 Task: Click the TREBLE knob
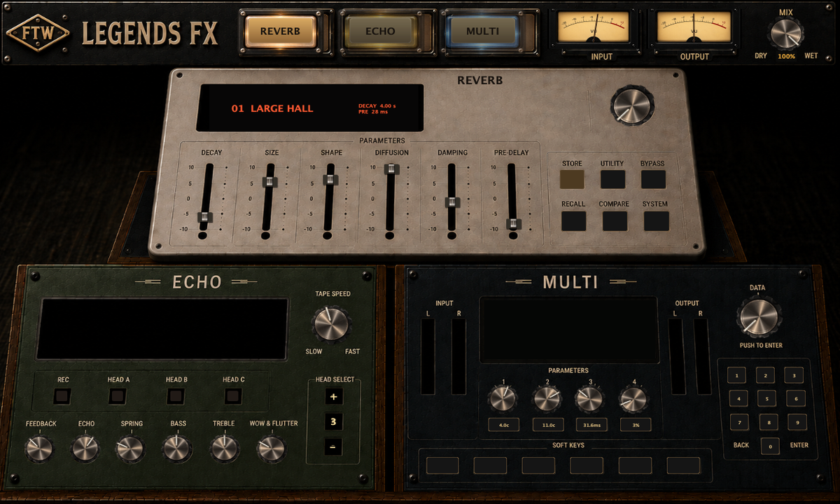click(x=224, y=449)
